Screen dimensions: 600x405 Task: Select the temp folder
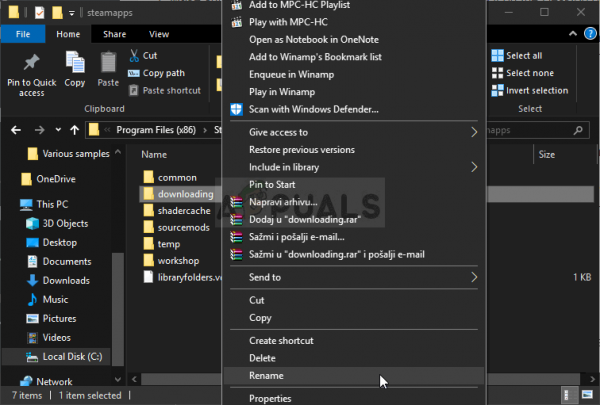(x=161, y=244)
